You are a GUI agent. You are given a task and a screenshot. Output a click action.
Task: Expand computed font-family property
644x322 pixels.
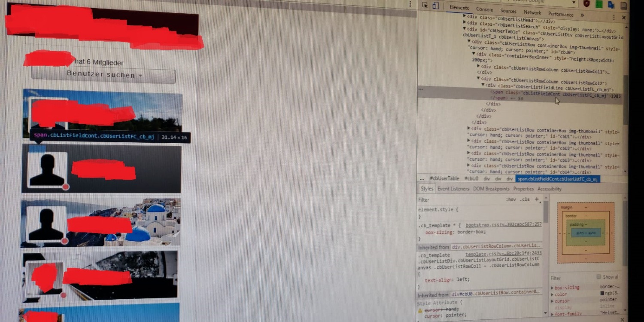click(552, 314)
